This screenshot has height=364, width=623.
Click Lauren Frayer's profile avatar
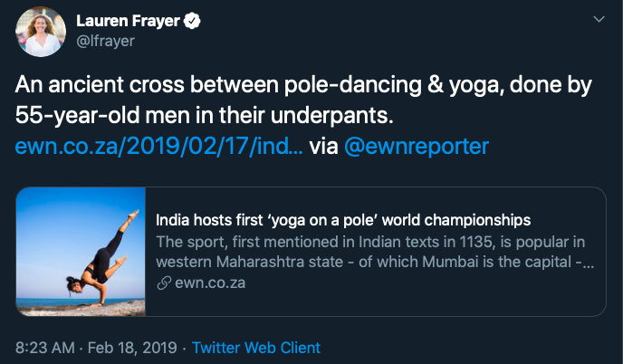point(41,31)
